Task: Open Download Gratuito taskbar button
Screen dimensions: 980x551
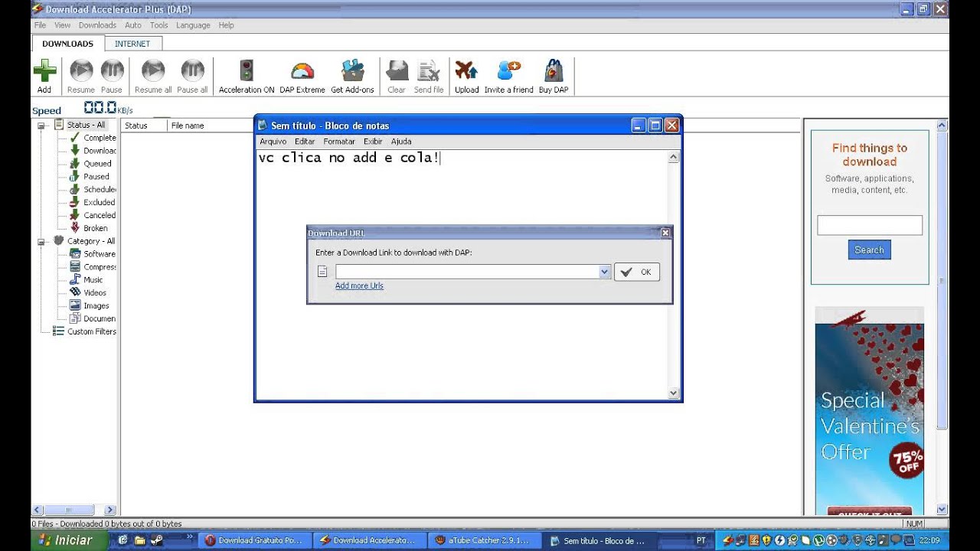Action: point(254,540)
